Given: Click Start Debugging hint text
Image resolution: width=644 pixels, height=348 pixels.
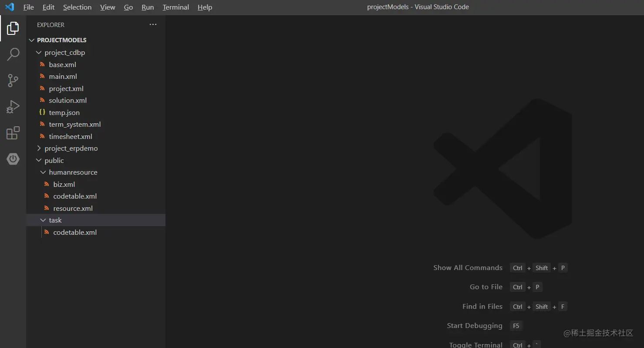Looking at the screenshot, I should (x=475, y=325).
